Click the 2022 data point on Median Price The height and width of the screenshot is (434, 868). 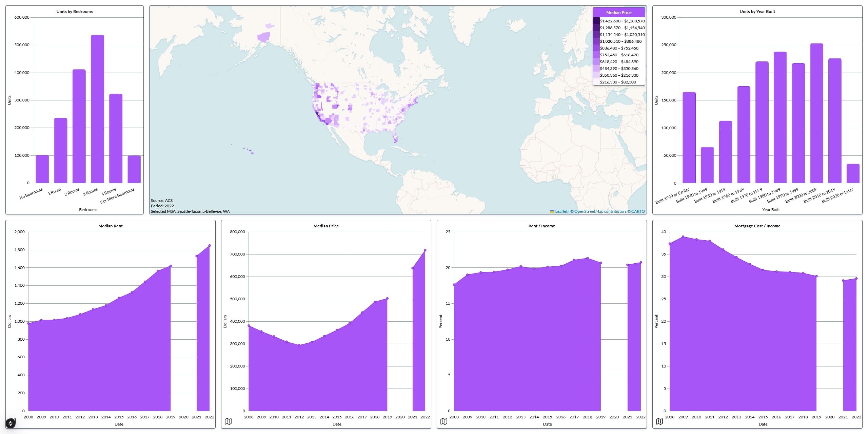pos(425,250)
